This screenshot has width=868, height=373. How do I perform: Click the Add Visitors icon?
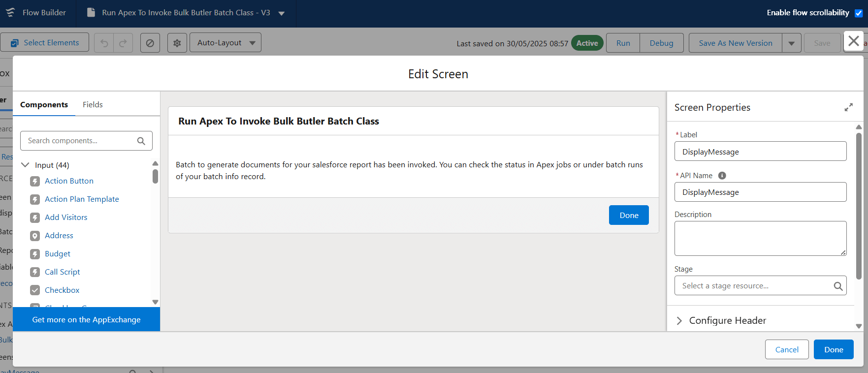(35, 218)
